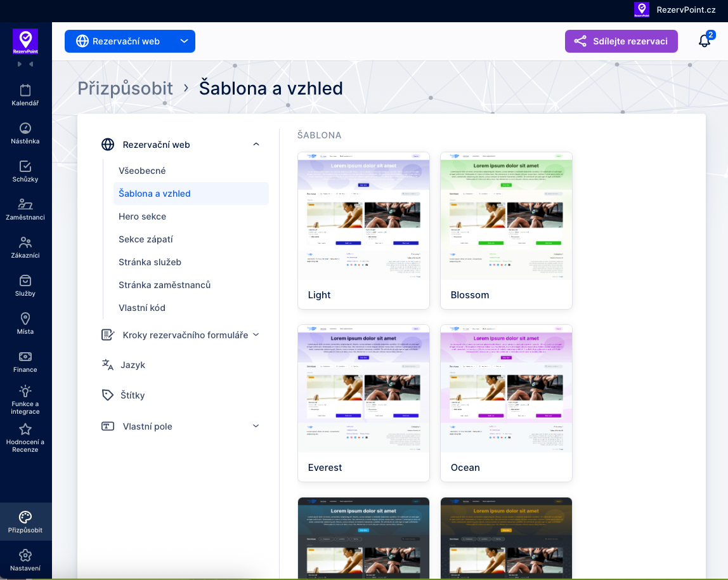Open the Funkce a integrace lightbulb icon
The width and height of the screenshot is (728, 580).
25,392
